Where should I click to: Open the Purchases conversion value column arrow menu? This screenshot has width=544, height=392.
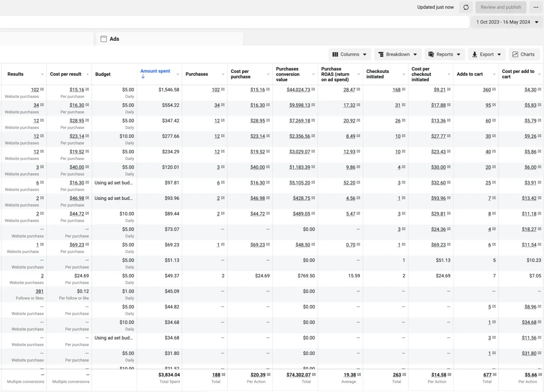(x=314, y=74)
